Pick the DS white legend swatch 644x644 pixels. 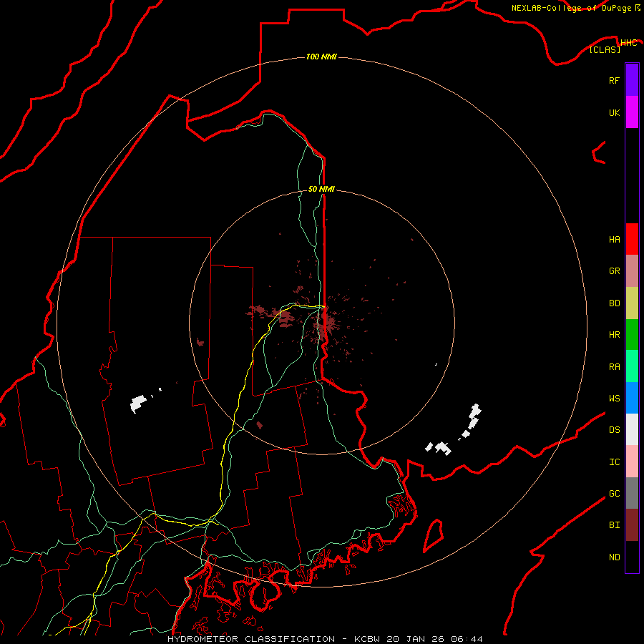(632, 429)
